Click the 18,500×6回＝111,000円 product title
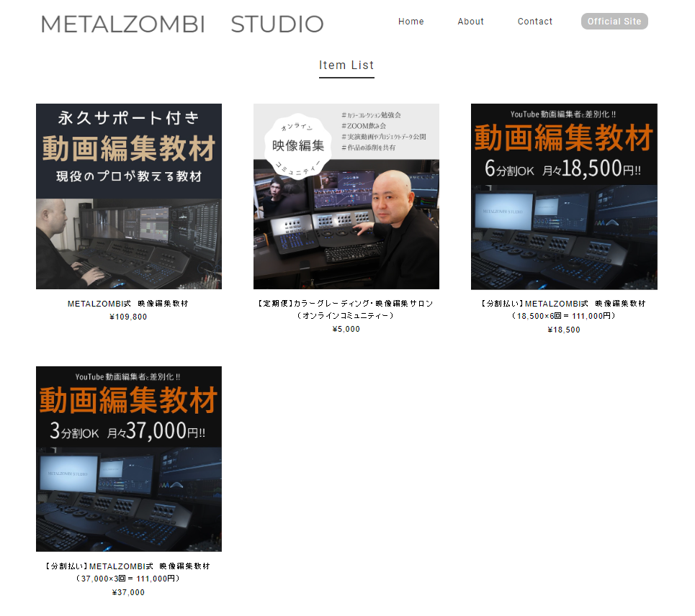This screenshot has height=616, width=695. pyautogui.click(x=564, y=309)
